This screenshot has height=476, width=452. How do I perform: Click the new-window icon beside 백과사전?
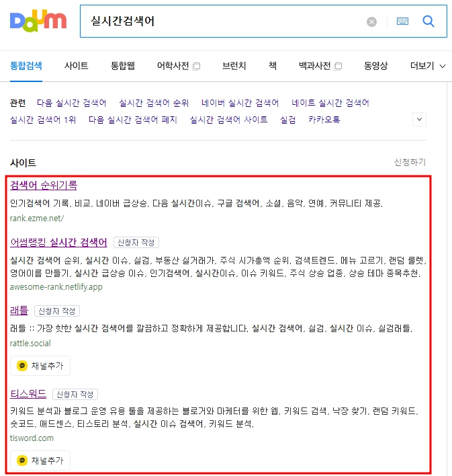tap(338, 66)
